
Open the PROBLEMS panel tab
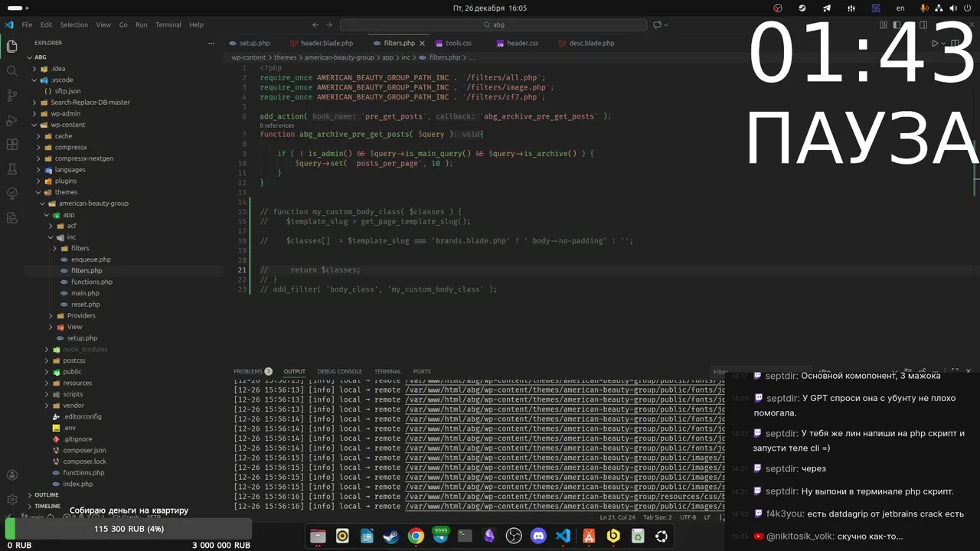[x=253, y=371]
